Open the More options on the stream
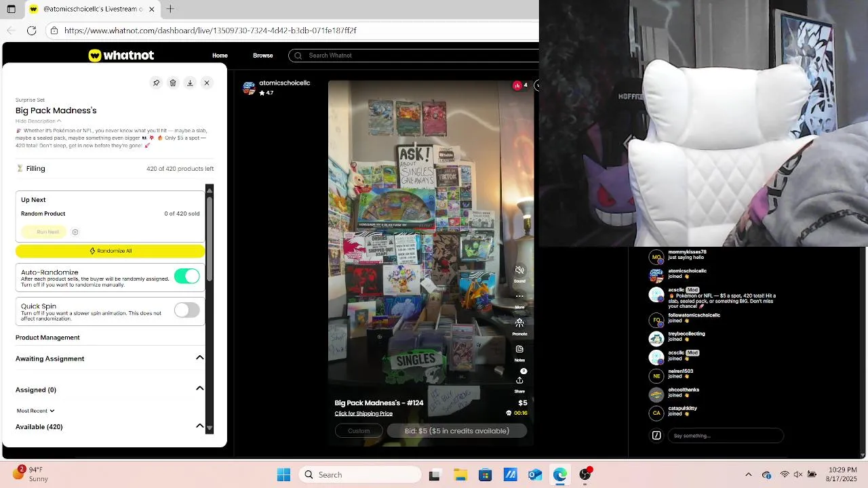The height and width of the screenshot is (488, 868). pyautogui.click(x=519, y=296)
